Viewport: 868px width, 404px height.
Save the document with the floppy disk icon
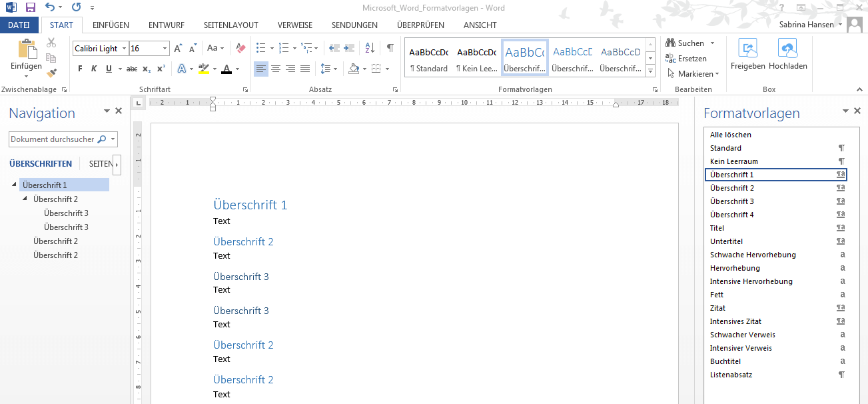[30, 7]
